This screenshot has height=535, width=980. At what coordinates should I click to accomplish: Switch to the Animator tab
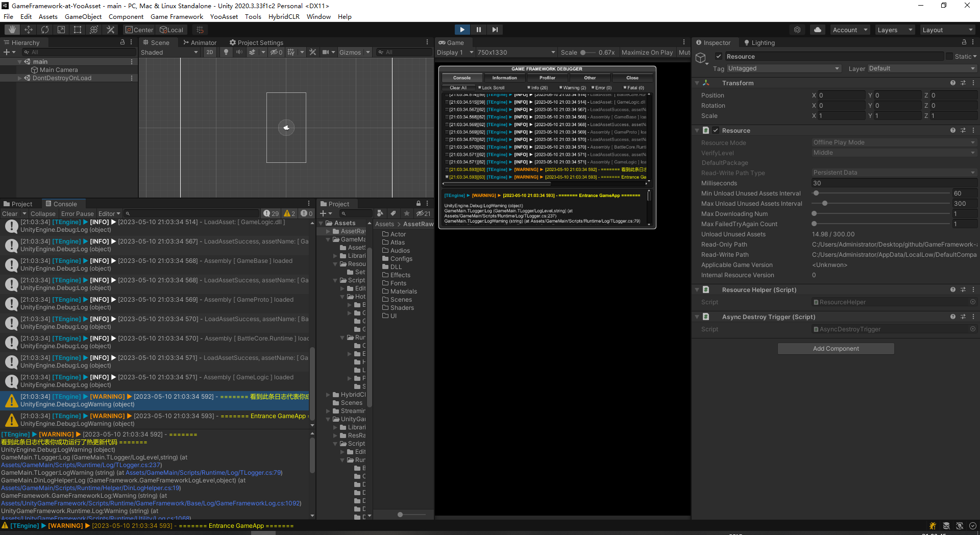[200, 42]
